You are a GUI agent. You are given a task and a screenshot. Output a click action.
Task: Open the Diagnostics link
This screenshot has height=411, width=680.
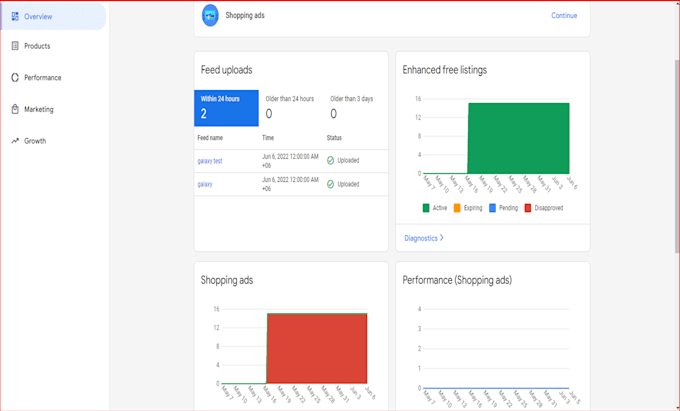coord(421,238)
